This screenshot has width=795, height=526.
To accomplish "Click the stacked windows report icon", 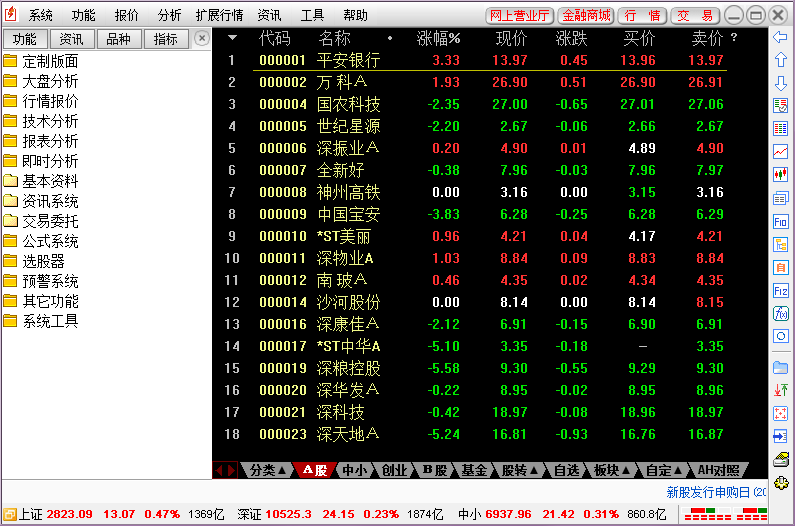I will [781, 198].
